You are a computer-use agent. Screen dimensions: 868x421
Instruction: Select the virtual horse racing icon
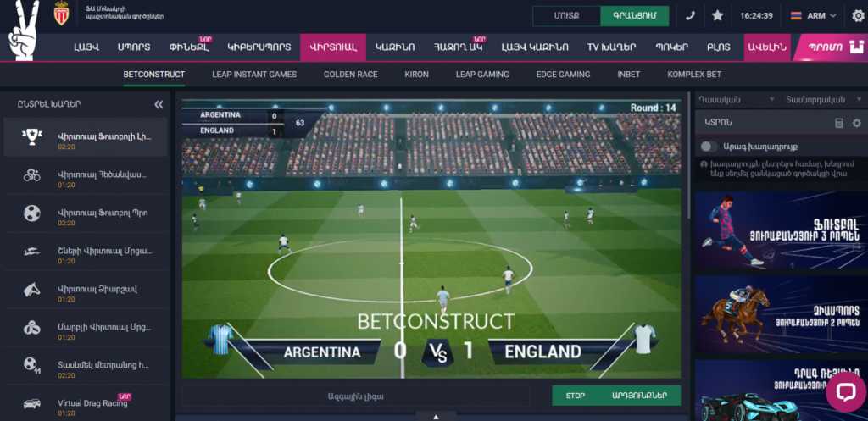(x=31, y=290)
